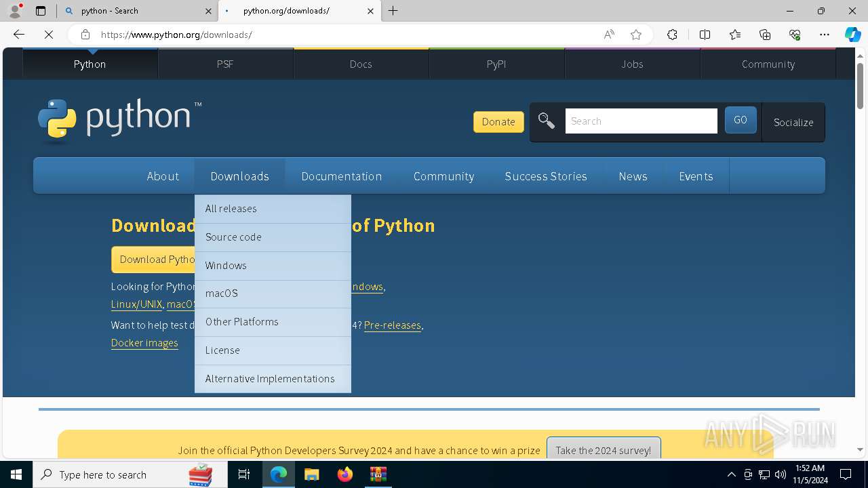The height and width of the screenshot is (488, 868).
Task: Open Edge Settings and more menu
Action: pos(825,35)
